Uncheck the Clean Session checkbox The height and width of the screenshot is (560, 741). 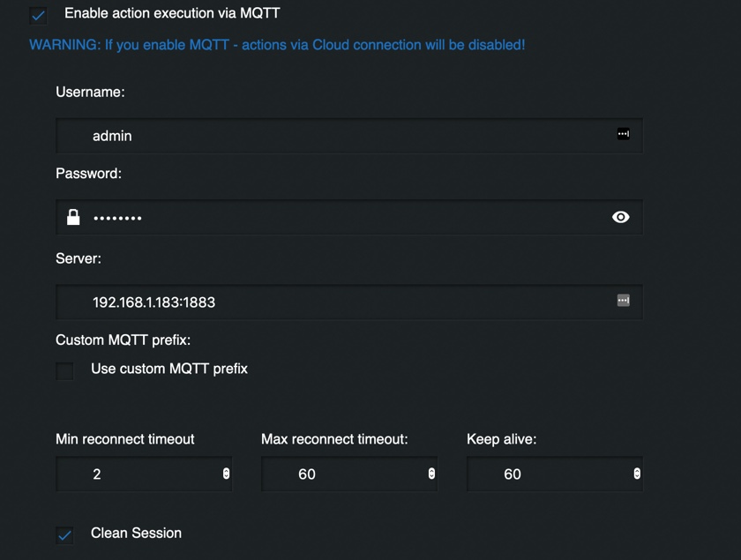(64, 535)
